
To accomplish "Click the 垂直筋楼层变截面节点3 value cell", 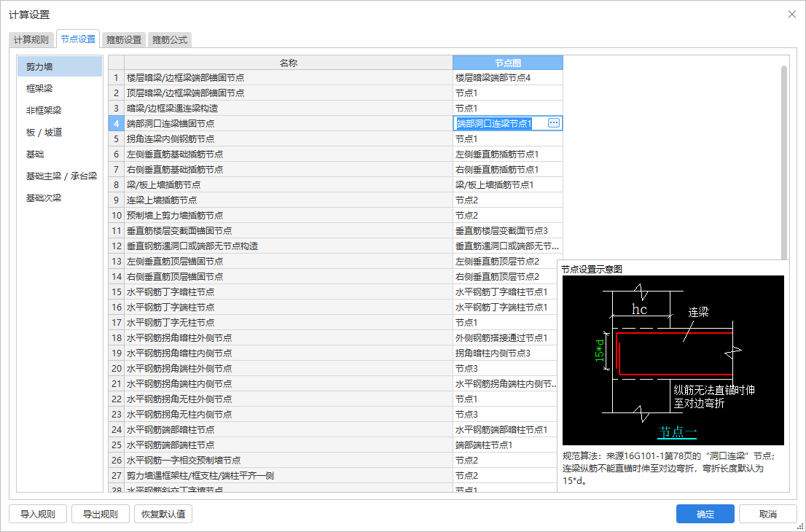I will coord(508,231).
